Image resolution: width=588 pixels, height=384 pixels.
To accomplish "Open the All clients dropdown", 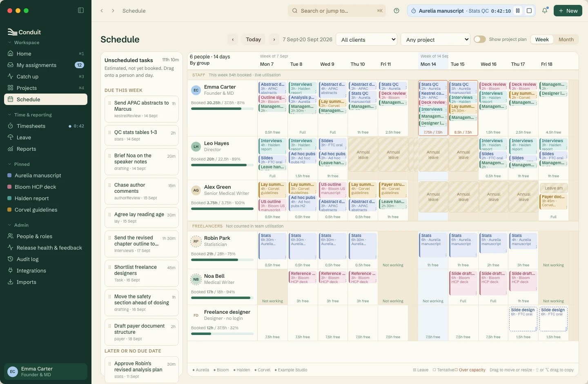I will pos(366,40).
